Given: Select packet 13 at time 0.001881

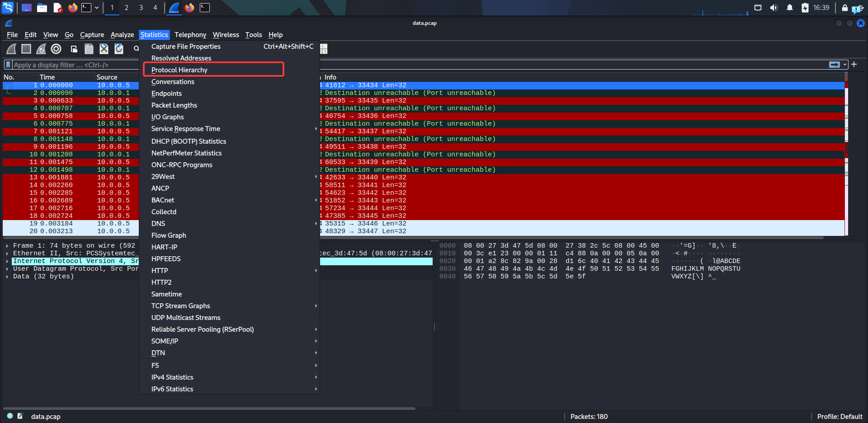Looking at the screenshot, I should coord(424,178).
